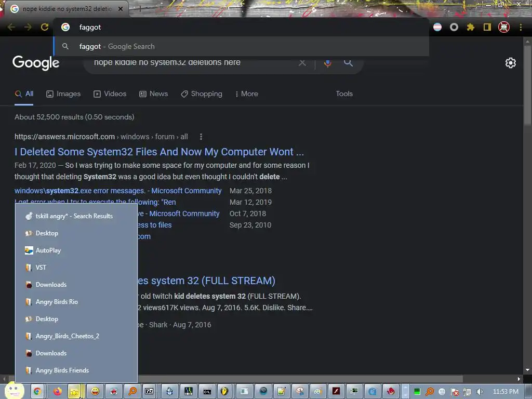The height and width of the screenshot is (399, 532).
Task: Open three-dot menu beside answers.microsoft.com result
Action: pyautogui.click(x=201, y=137)
